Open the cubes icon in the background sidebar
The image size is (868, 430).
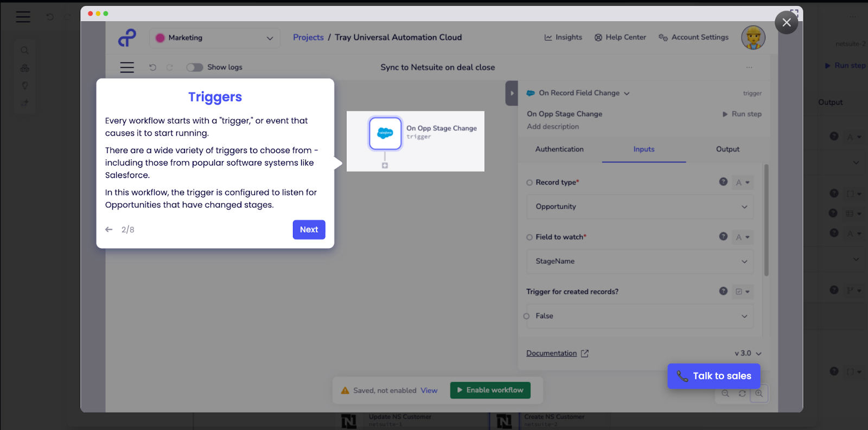coord(24,68)
